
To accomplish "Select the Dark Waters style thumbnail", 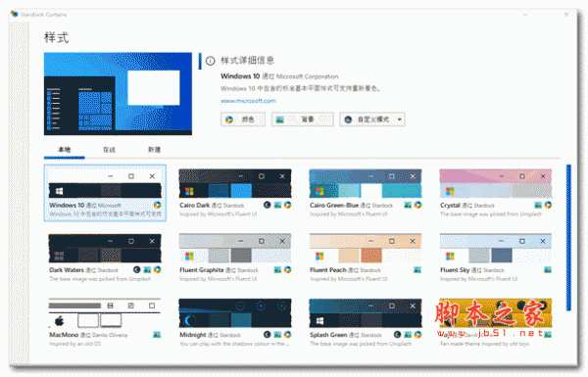I will click(105, 248).
